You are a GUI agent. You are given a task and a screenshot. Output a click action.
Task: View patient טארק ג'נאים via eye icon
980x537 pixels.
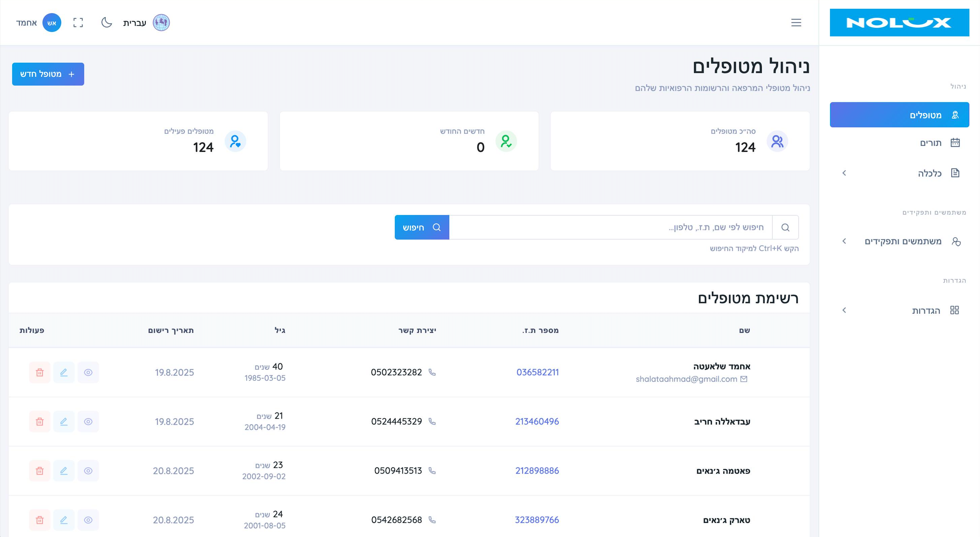(x=88, y=520)
